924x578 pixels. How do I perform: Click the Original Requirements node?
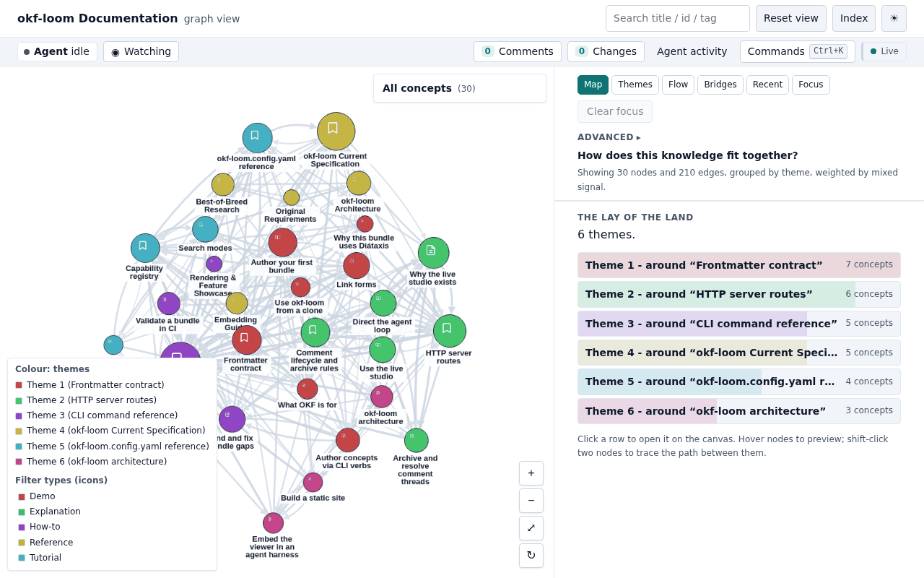coord(291,198)
